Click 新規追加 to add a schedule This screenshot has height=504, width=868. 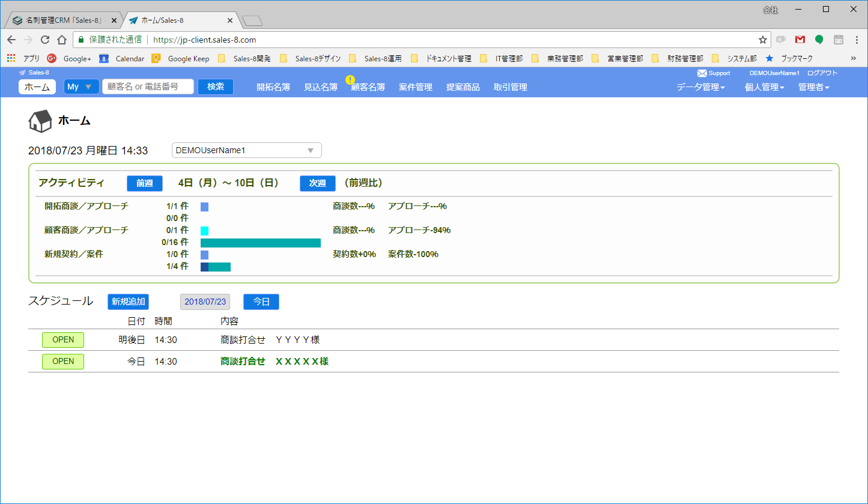[128, 302]
